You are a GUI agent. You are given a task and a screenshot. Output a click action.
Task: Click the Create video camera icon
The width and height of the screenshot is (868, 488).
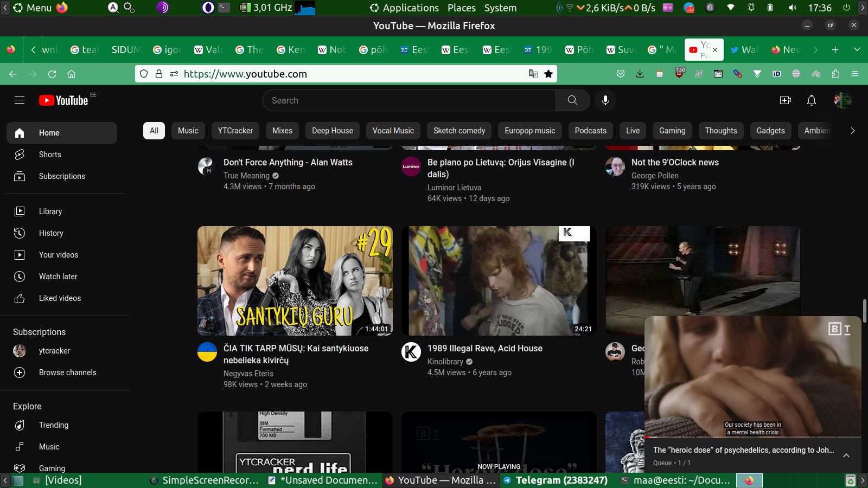pyautogui.click(x=785, y=100)
